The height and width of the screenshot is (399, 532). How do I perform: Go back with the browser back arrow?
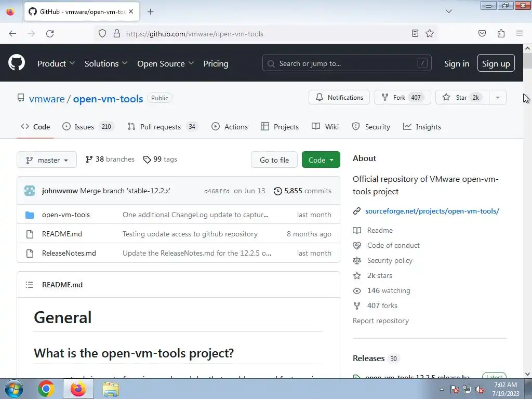tap(12, 34)
